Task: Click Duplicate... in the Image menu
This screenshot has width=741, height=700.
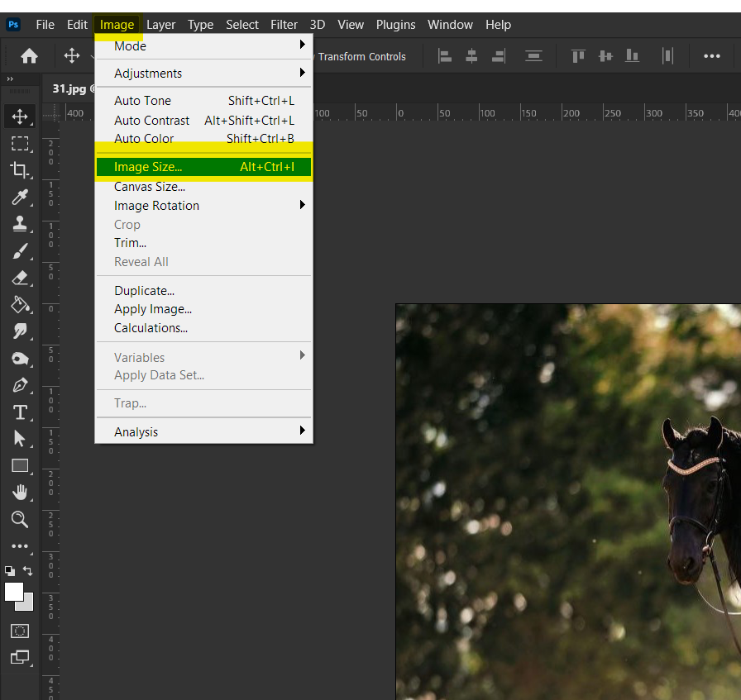Action: [145, 291]
